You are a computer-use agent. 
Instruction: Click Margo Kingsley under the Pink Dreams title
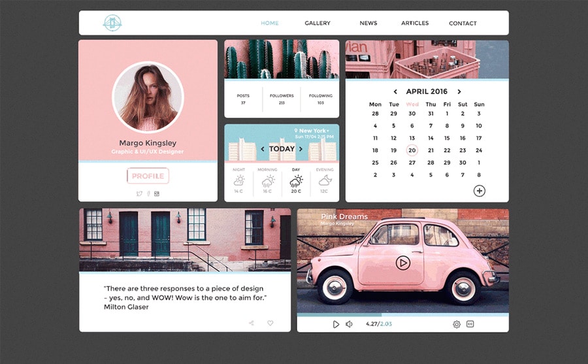337,223
